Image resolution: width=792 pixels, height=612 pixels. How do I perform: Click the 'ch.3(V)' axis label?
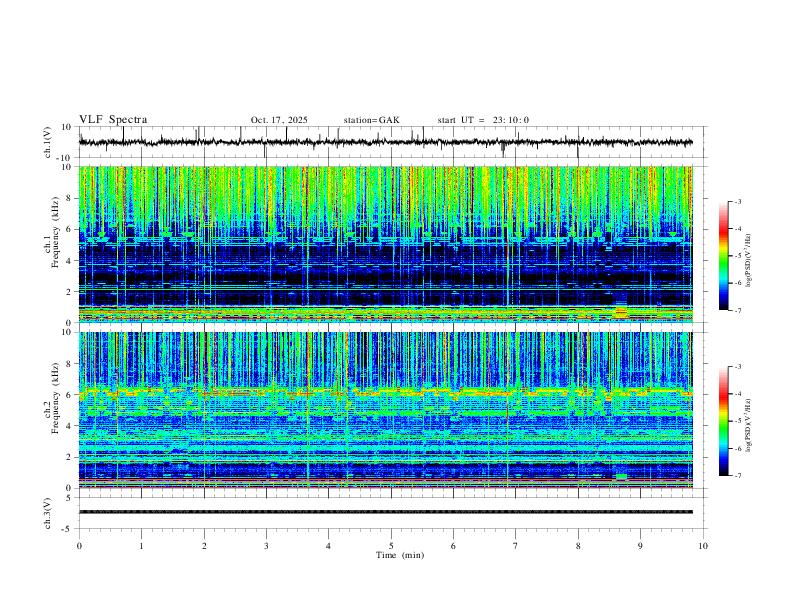coord(48,513)
